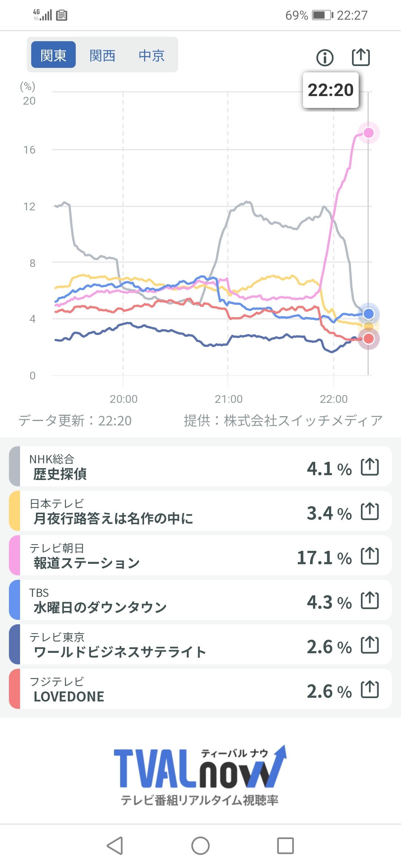Tap the pink テレビ朝日 color bar

click(x=14, y=556)
